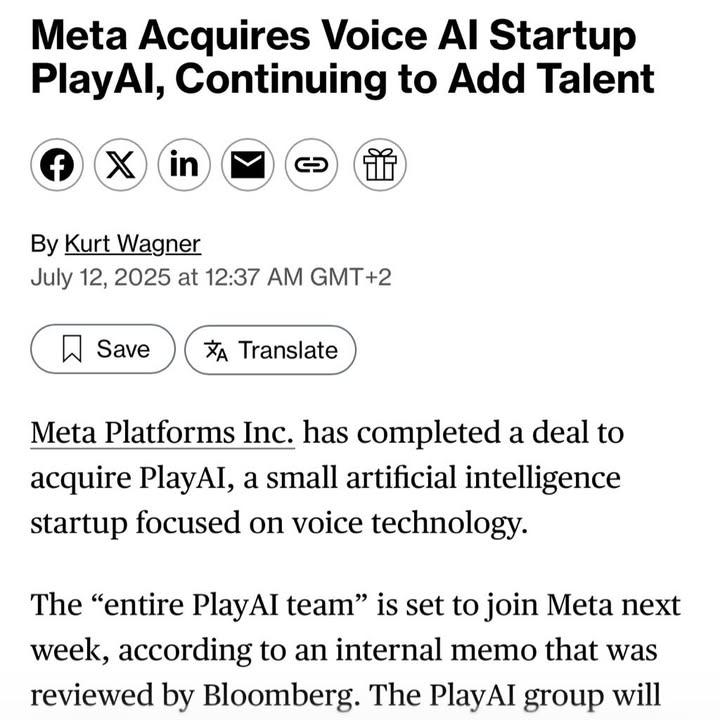Screen dimensions: 720x720
Task: Open the Meta Platforms Inc. link
Action: coord(163,434)
